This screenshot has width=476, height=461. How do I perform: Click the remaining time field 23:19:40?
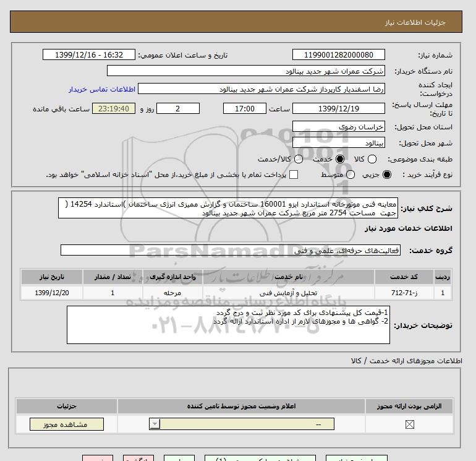[x=114, y=108]
